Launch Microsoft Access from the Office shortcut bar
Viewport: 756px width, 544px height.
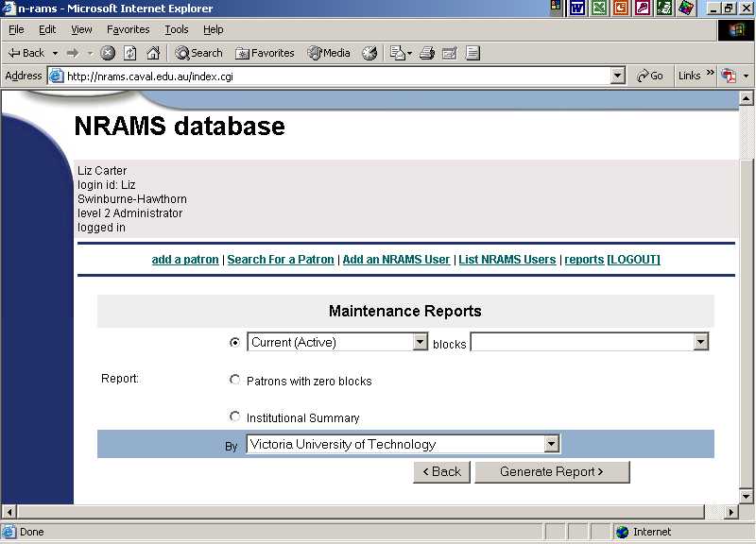tap(643, 8)
